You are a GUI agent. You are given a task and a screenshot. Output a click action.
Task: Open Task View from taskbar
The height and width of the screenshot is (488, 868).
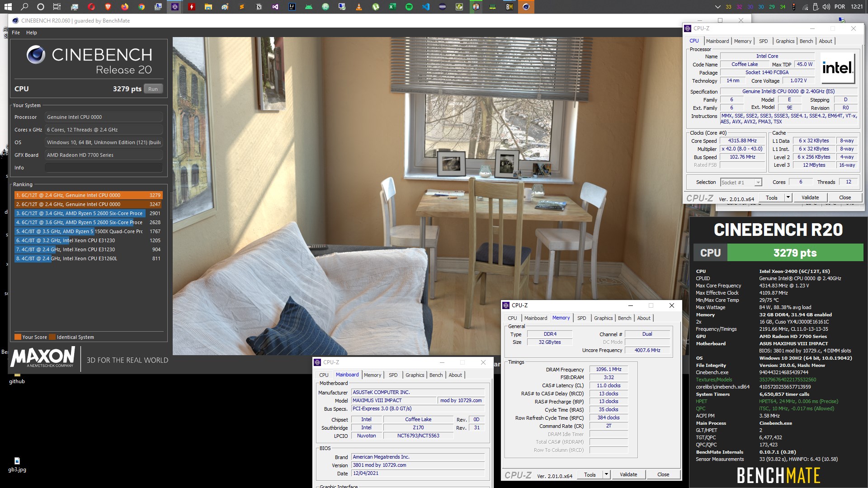pos(57,7)
